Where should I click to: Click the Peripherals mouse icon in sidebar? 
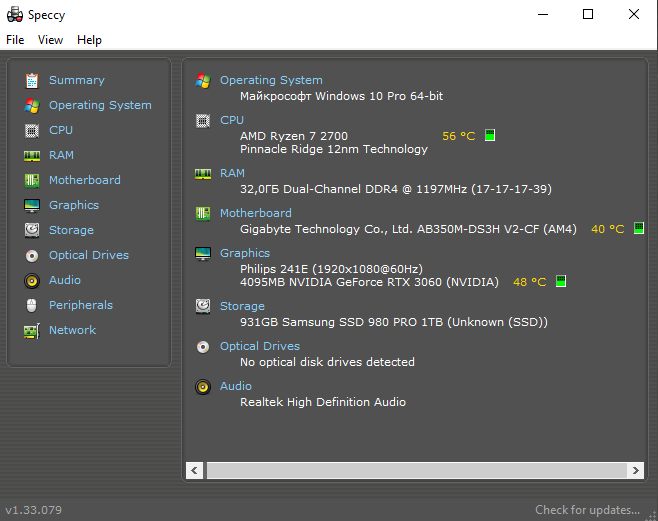31,305
